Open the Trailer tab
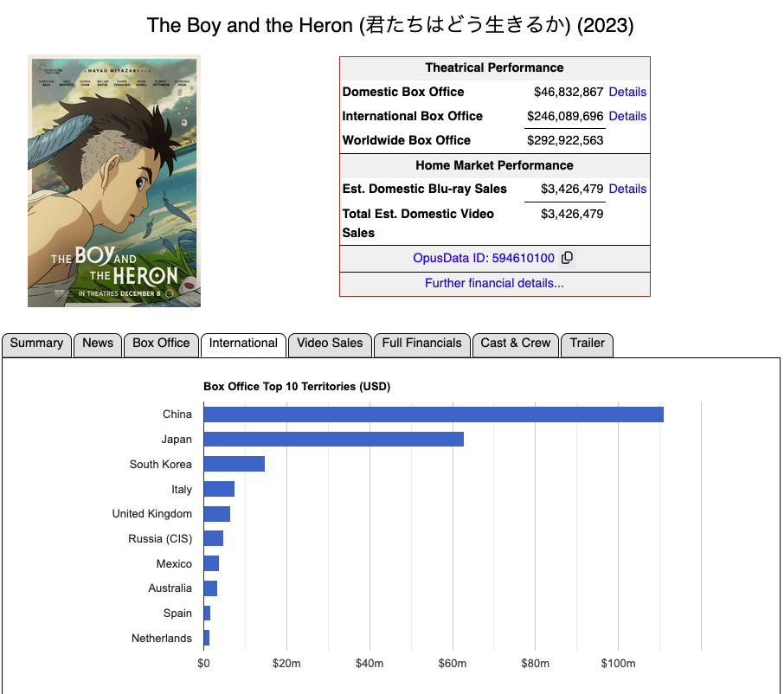Screen dimensions: 784x694 (587, 344)
